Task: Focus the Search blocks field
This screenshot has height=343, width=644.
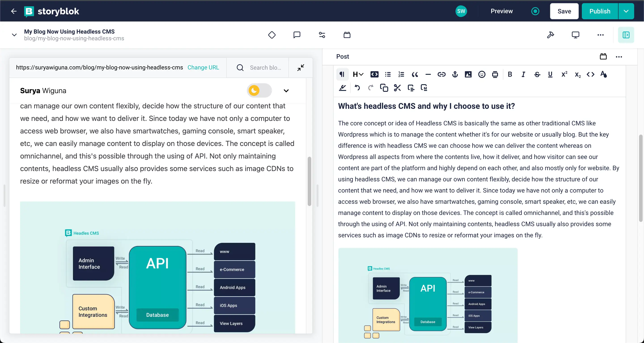Action: click(x=265, y=68)
